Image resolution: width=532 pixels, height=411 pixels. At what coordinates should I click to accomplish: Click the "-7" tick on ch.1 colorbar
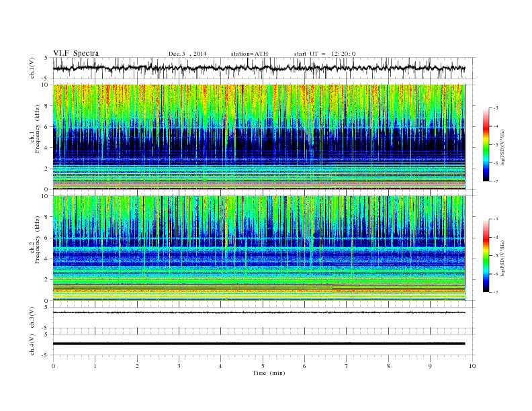(x=496, y=181)
